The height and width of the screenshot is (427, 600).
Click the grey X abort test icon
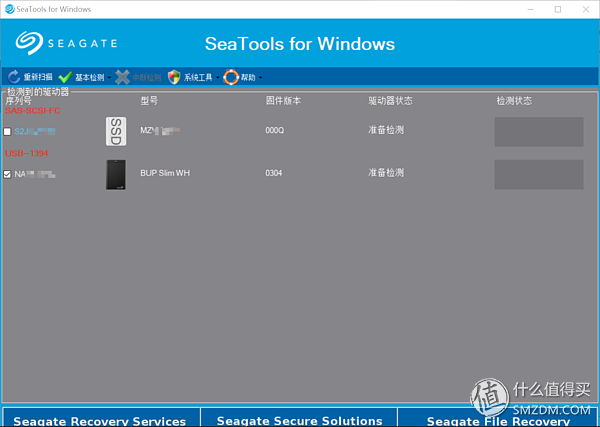[122, 77]
